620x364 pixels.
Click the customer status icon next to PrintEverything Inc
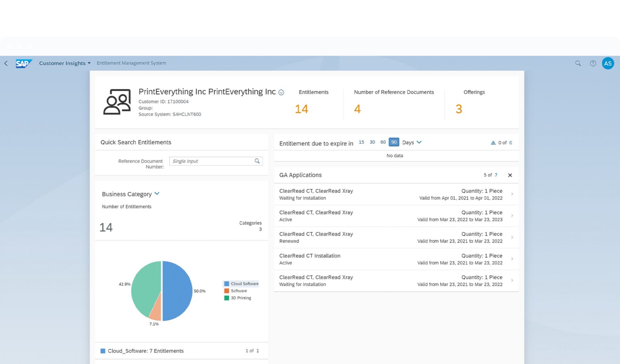(x=281, y=93)
